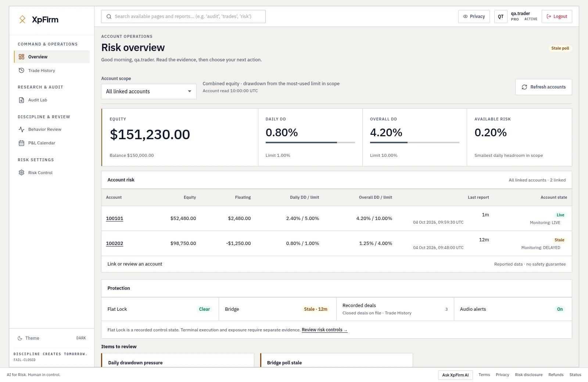Focus the search pages and reports field
The image size is (588, 382).
click(x=183, y=17)
